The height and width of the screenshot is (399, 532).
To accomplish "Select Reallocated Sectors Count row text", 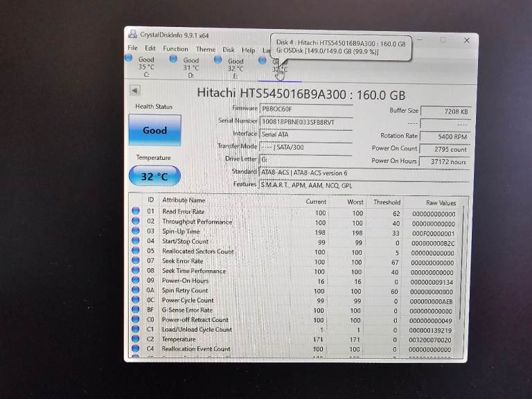I will click(x=198, y=251).
